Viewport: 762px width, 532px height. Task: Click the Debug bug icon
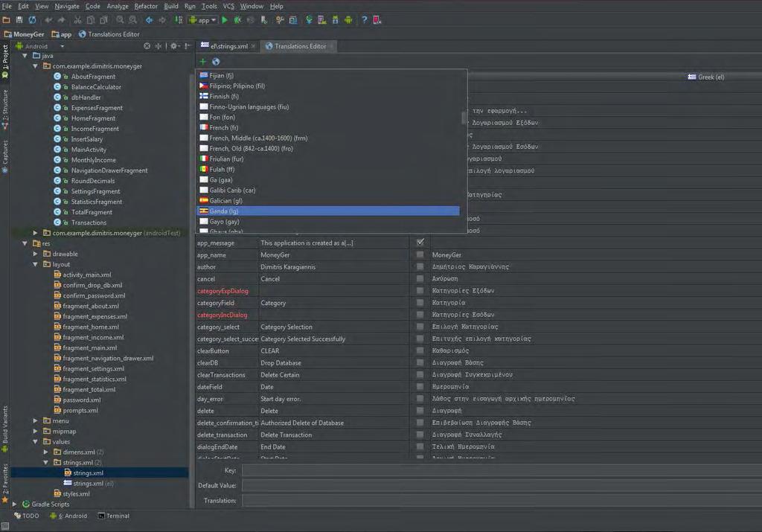237,20
